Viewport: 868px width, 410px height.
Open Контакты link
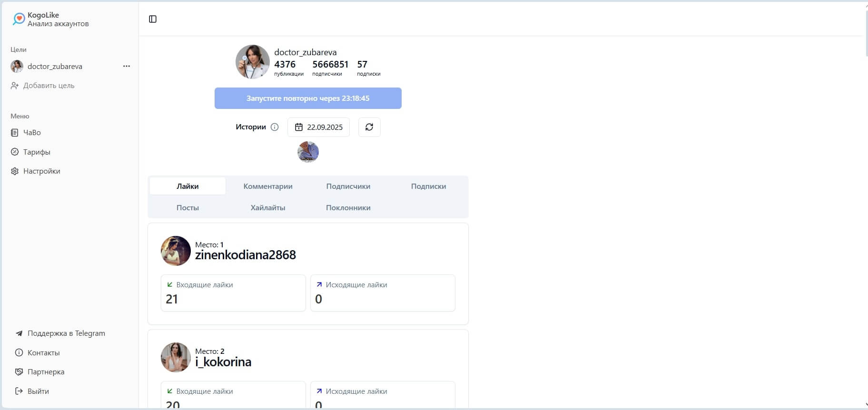coord(43,352)
